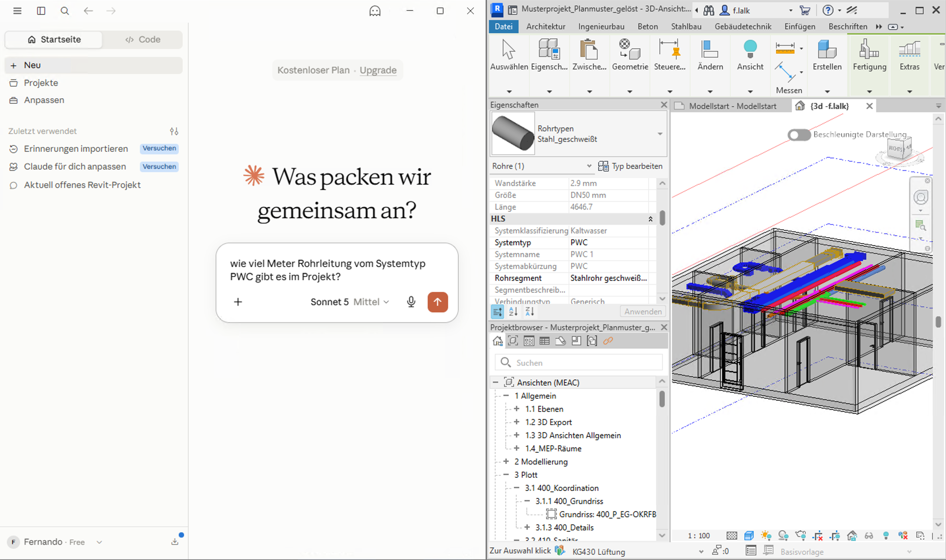Click the microphone icon in Claude prompt
Screen dimensions: 946x560
[411, 302]
